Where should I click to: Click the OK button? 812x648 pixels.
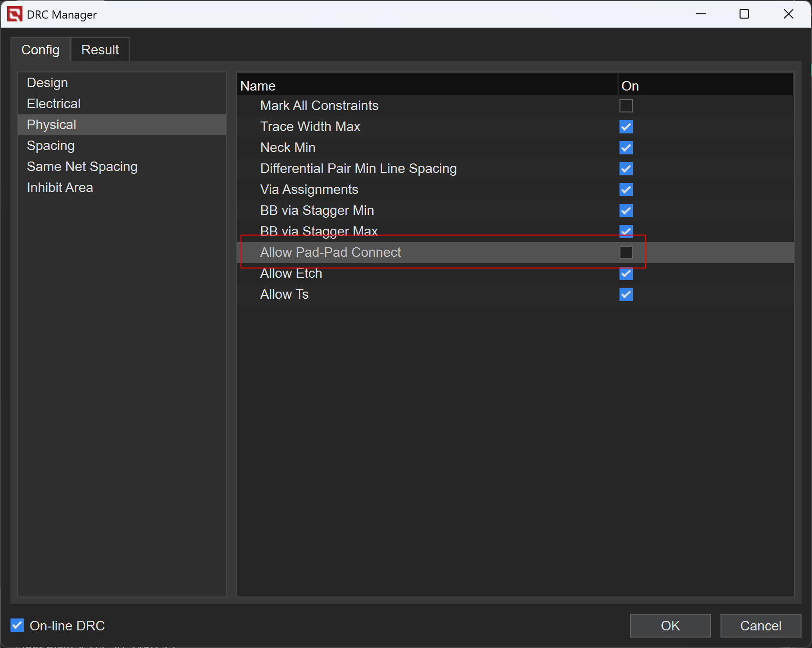pos(670,626)
